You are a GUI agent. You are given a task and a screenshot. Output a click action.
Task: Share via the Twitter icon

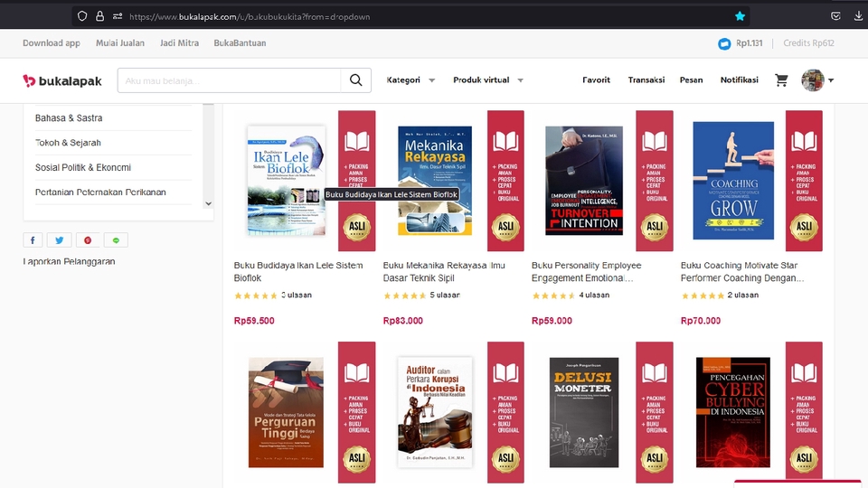[60, 240]
